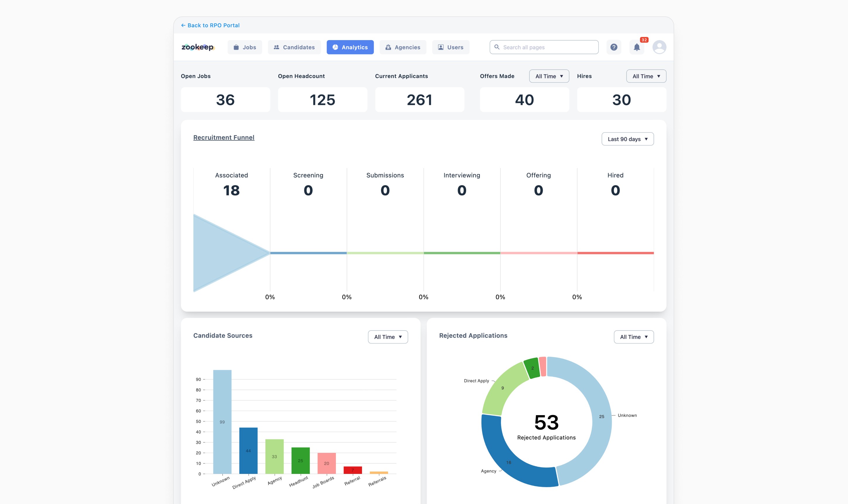Click the Current Applicants 261 card
Image resolution: width=848 pixels, height=504 pixels.
pyautogui.click(x=419, y=100)
